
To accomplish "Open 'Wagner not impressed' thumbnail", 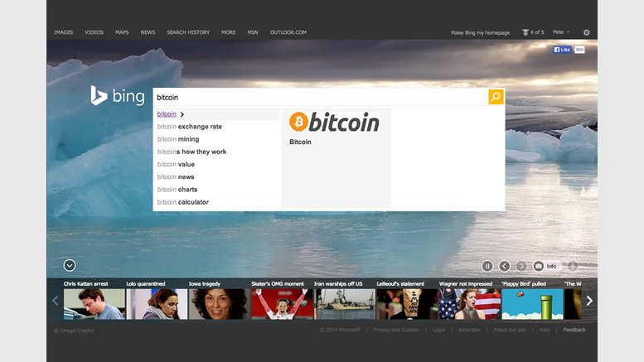I will point(469,304).
